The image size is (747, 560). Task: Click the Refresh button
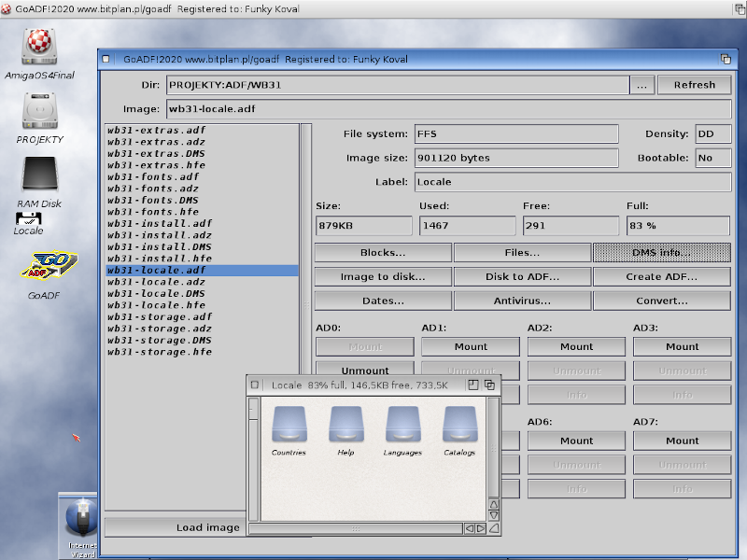694,85
